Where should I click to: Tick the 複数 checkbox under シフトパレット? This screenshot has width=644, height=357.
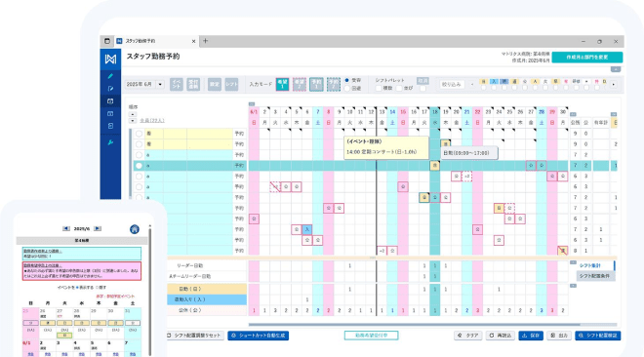[x=379, y=88]
